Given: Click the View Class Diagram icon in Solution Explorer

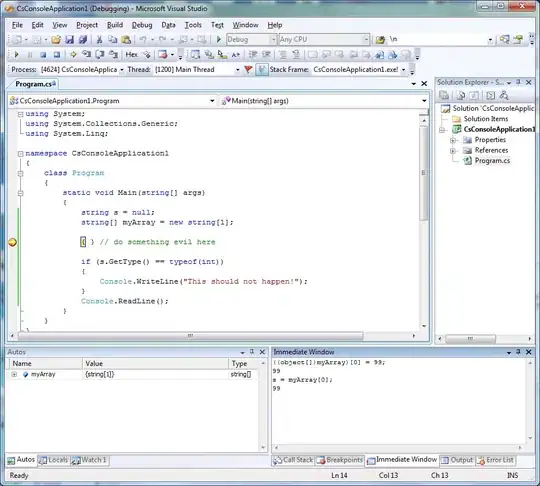Looking at the screenshot, I should [x=504, y=95].
